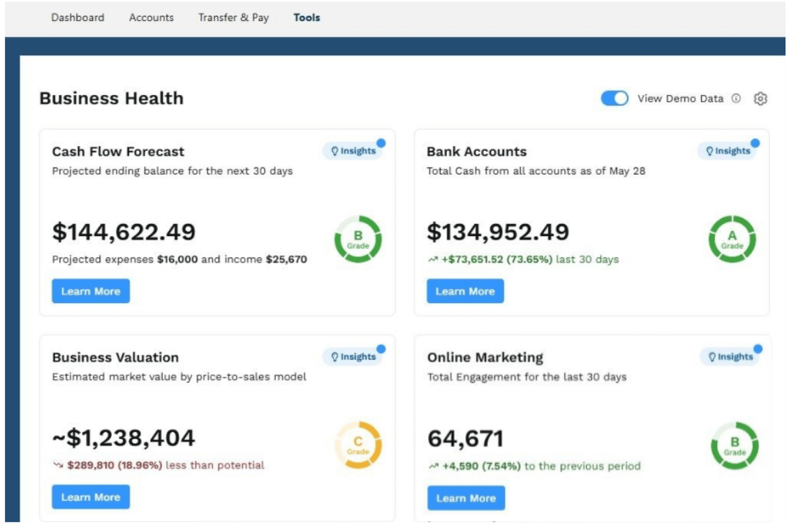Click the upward trend arrow in Bank Accounts

[432, 260]
